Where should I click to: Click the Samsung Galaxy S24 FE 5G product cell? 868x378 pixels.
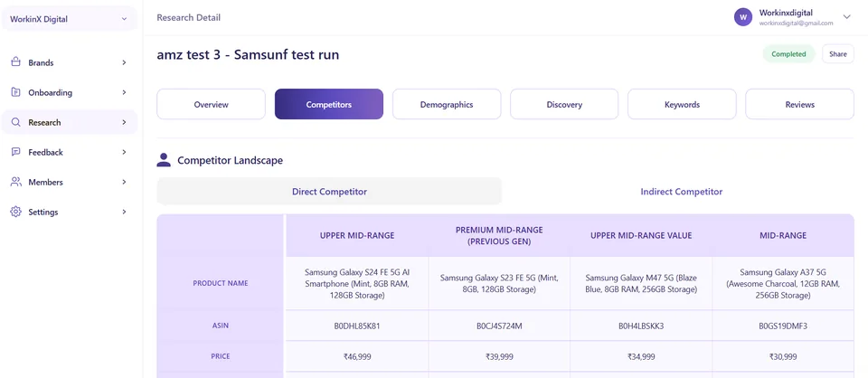pos(357,284)
